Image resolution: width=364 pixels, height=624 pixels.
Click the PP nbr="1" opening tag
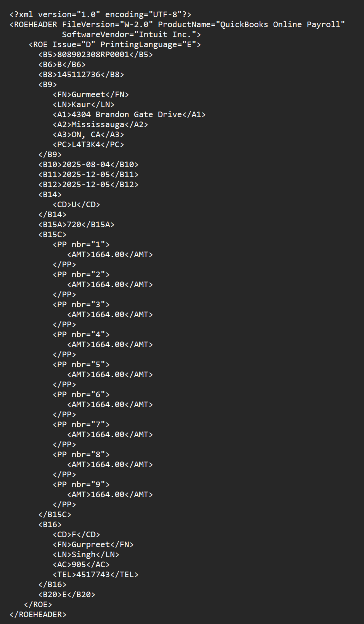[x=81, y=244]
